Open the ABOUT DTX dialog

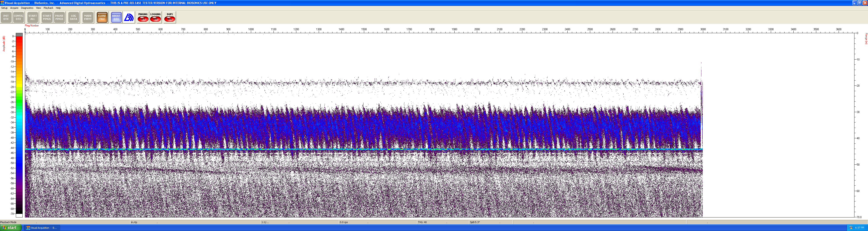pyautogui.click(x=116, y=18)
